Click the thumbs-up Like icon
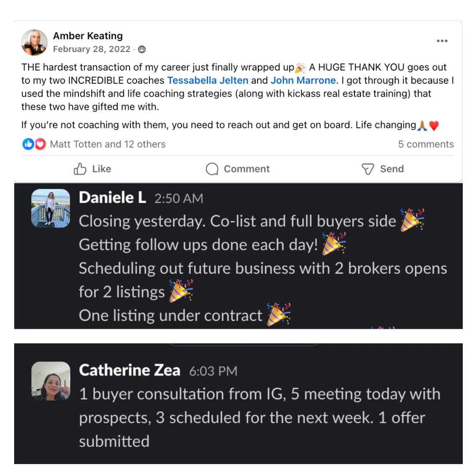 click(80, 169)
